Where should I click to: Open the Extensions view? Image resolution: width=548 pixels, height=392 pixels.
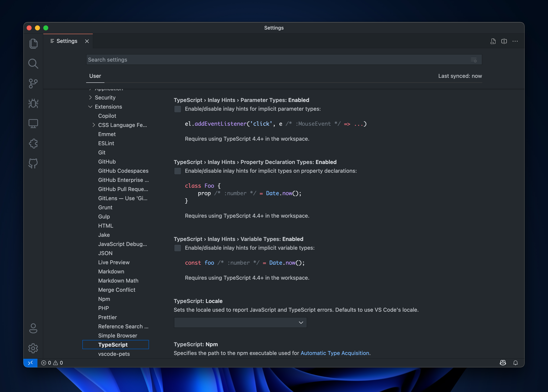click(33, 143)
